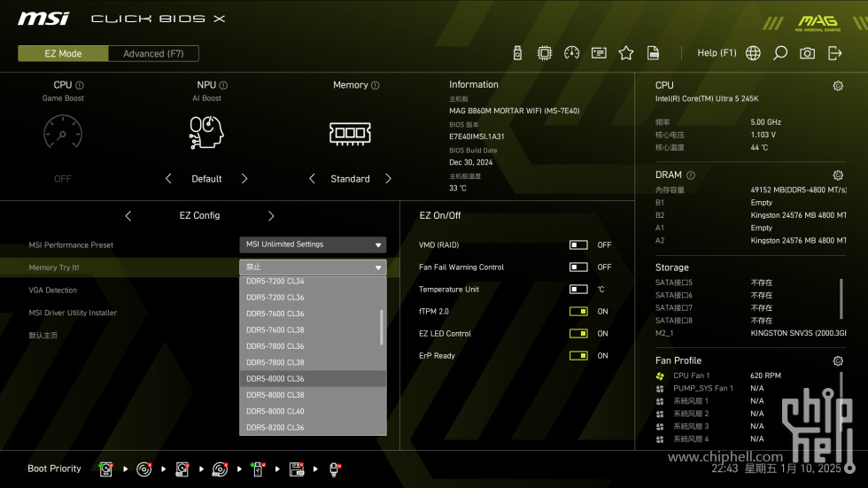
Task: Go to previous NPU AI Boost setting
Action: 168,179
